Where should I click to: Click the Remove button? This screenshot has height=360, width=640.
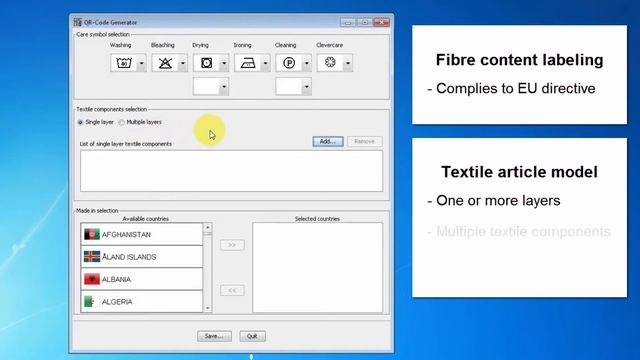point(364,141)
